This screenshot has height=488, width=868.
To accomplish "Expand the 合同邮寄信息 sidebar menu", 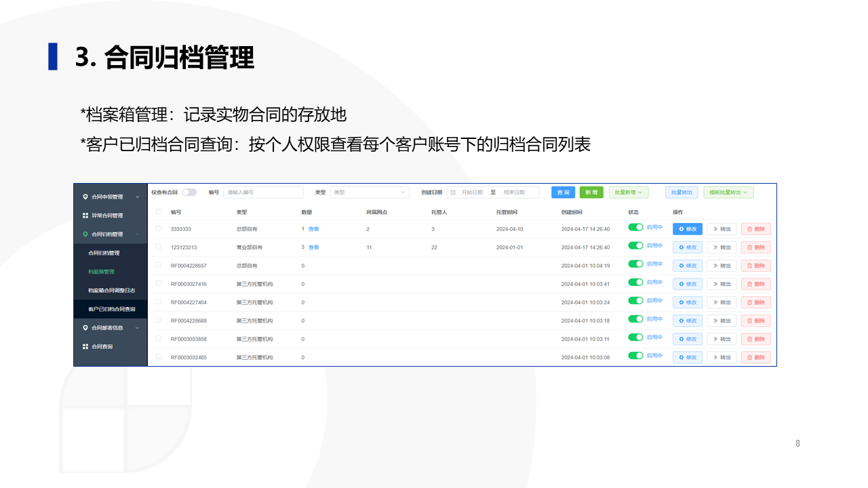I will click(x=111, y=328).
